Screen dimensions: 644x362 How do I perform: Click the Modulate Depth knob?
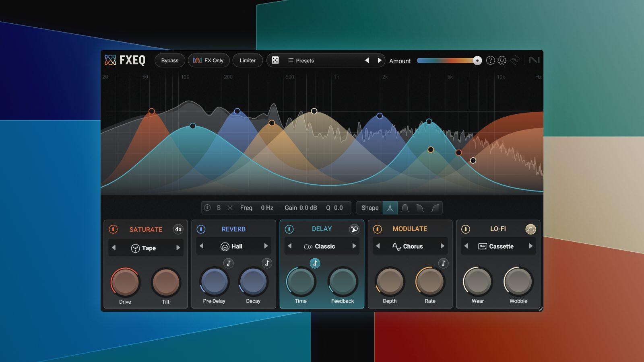(x=390, y=282)
